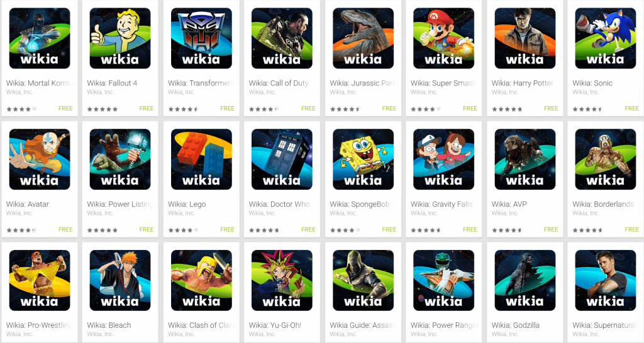The image size is (644, 343).
Task: Open the Doctor Who TARDIS icon
Action: 282,159
